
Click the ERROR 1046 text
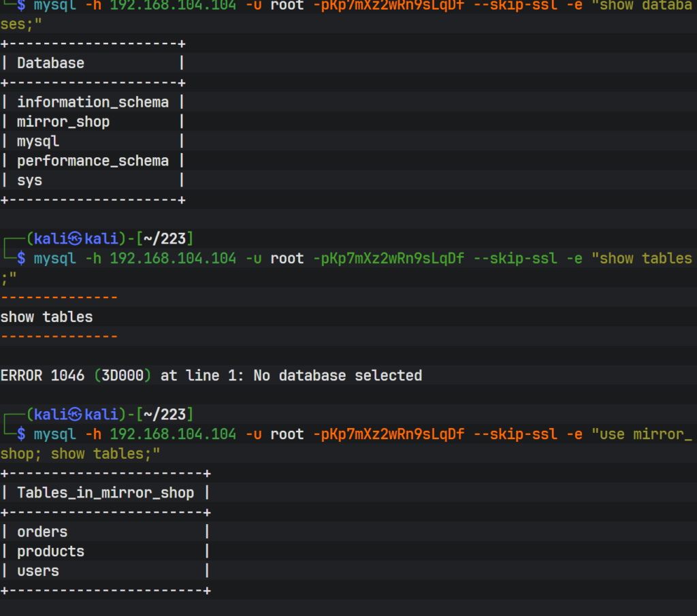coord(42,376)
